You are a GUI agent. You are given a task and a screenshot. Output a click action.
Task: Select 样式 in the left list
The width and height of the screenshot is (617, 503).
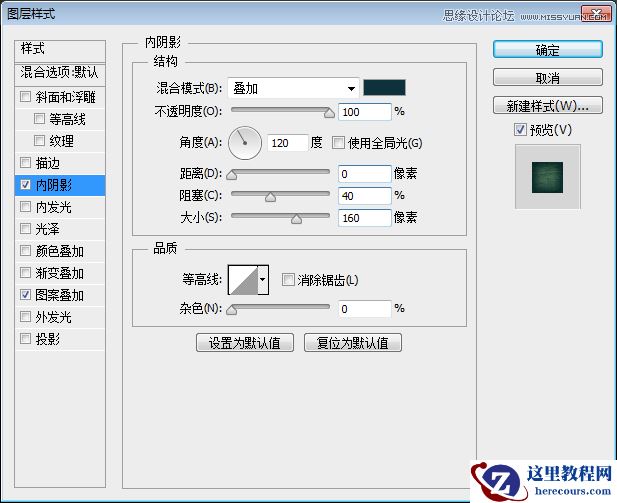point(60,50)
